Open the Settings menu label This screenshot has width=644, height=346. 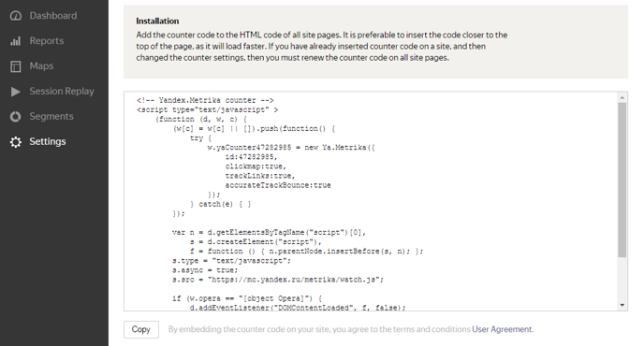[47, 141]
